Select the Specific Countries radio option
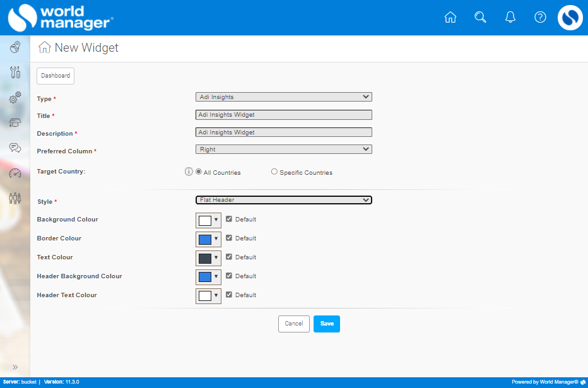This screenshot has width=588, height=388. pos(274,172)
